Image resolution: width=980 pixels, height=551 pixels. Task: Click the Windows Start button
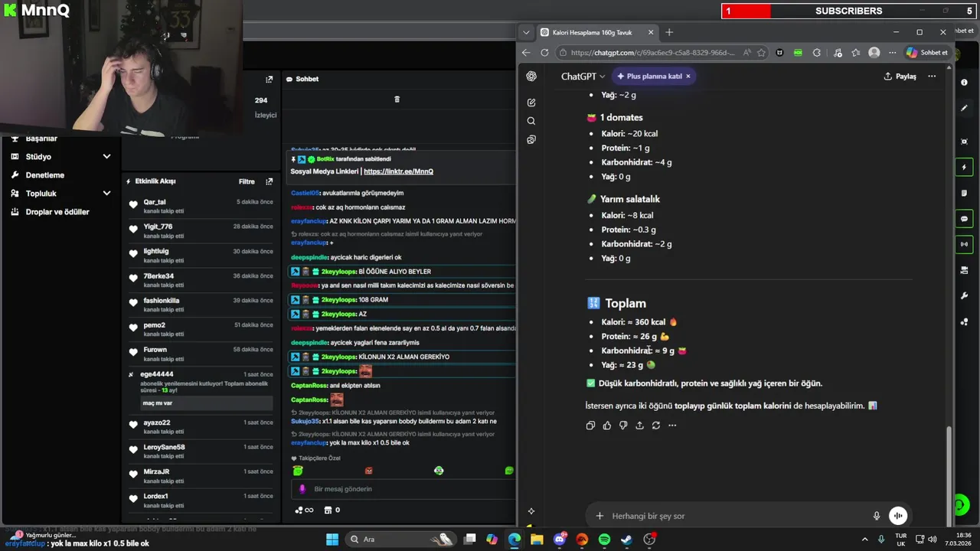coord(332,540)
